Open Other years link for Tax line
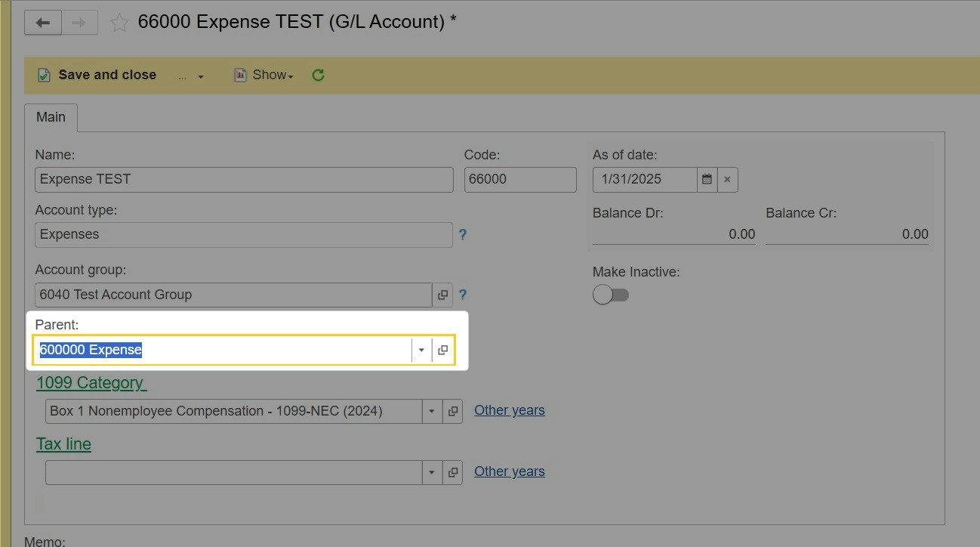The image size is (980, 547). pos(510,471)
